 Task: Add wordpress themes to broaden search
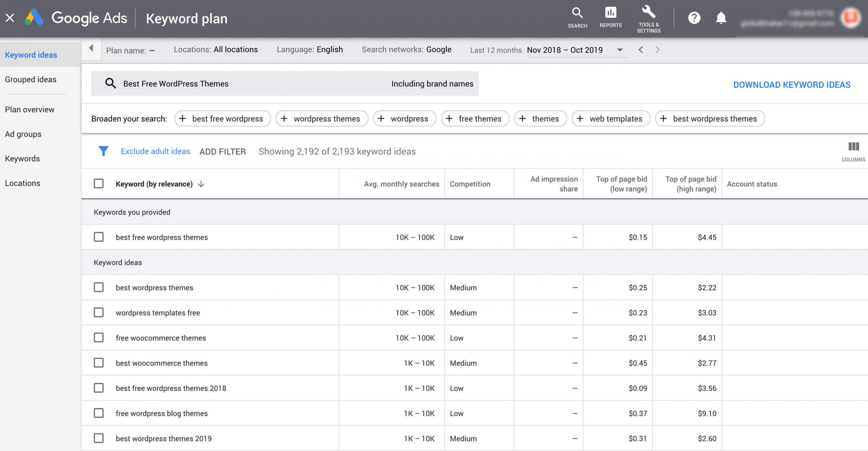321,118
